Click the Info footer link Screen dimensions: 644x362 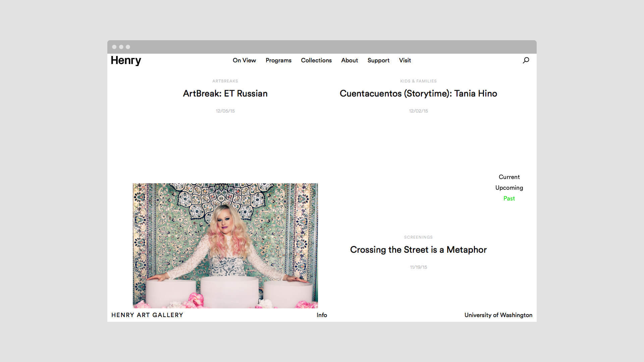coord(322,315)
